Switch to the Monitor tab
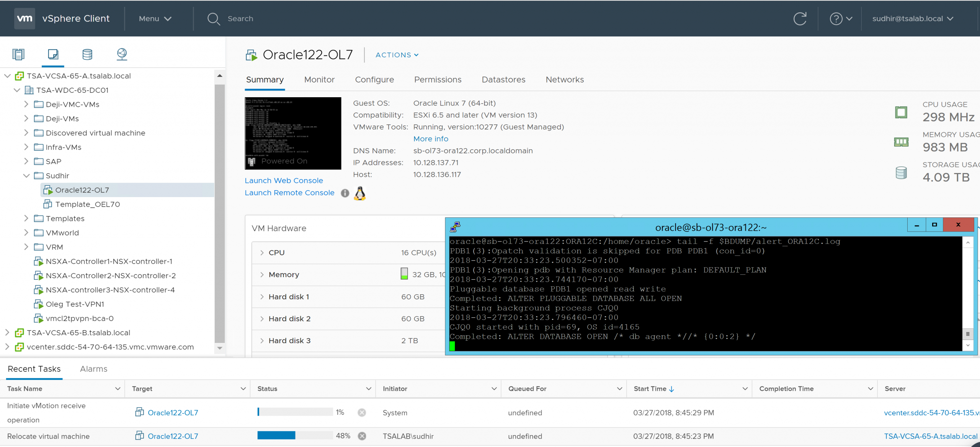The height and width of the screenshot is (447, 980). pyautogui.click(x=319, y=80)
